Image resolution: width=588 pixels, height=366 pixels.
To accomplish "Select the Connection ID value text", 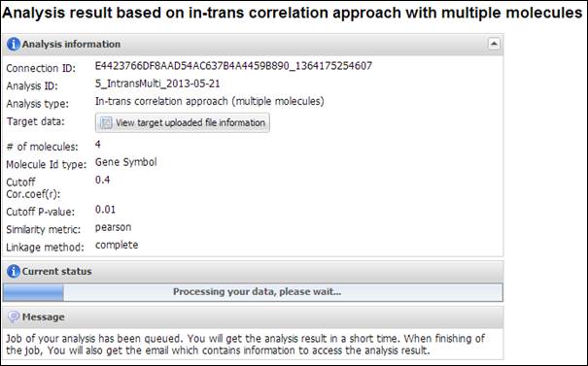I will point(233,66).
